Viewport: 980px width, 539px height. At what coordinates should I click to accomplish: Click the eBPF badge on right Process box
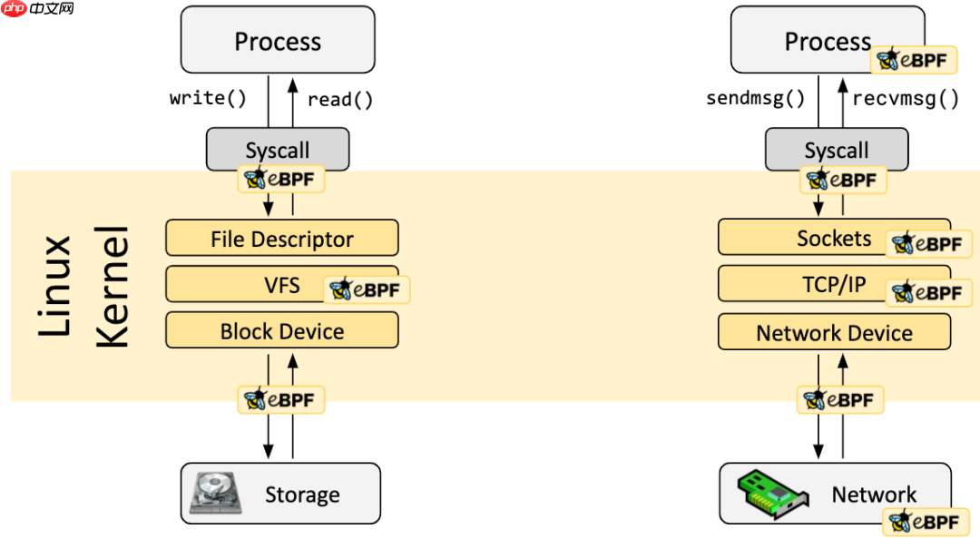point(913,61)
